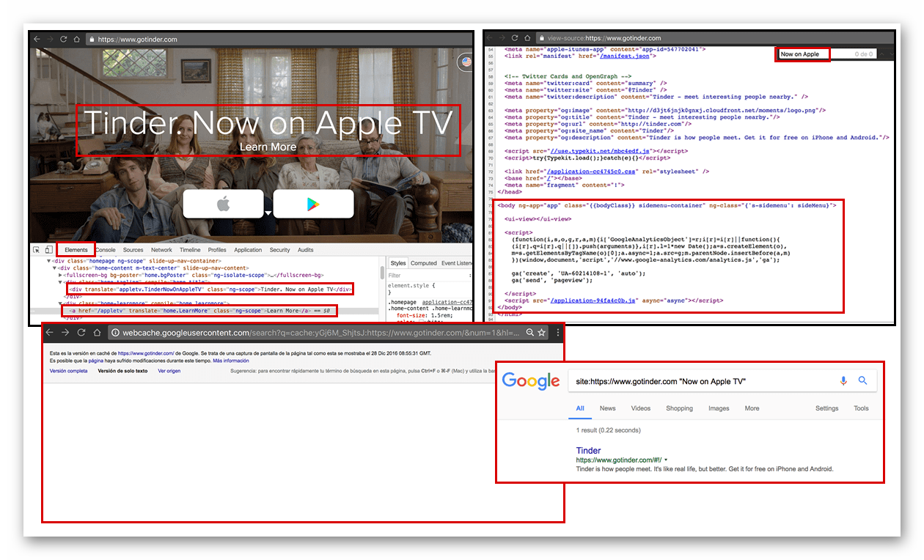Viewport: 924px width, 560px height.
Task: Click the site info icon in webcache address bar
Action: pos(116,333)
